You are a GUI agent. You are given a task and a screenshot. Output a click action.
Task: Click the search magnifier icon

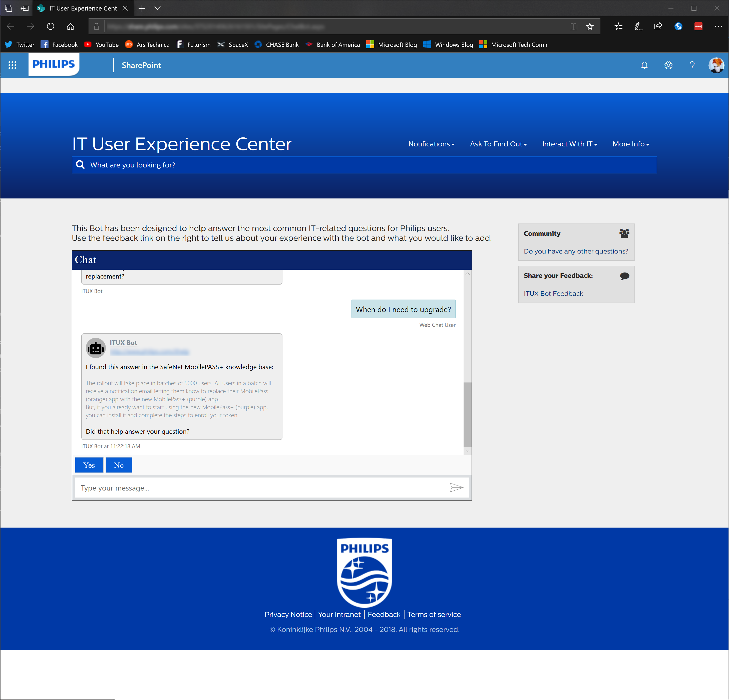tap(80, 164)
